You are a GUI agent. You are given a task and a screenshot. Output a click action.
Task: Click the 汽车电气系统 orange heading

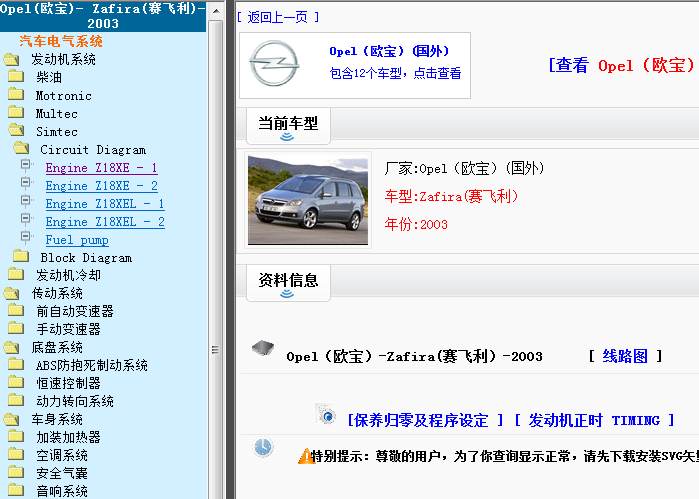[x=61, y=41]
